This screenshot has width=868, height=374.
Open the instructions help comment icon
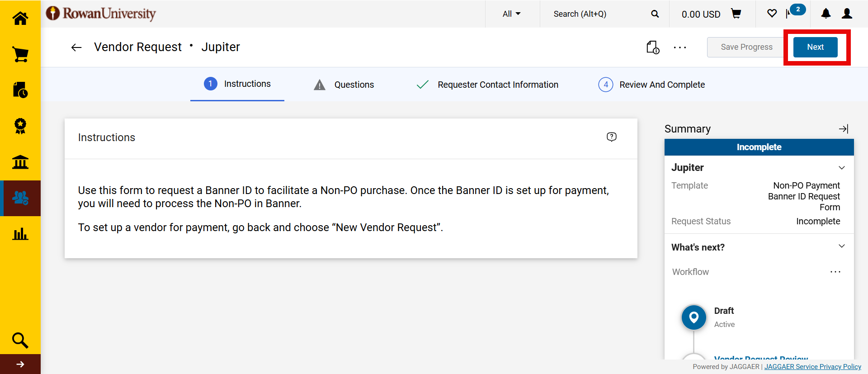612,137
